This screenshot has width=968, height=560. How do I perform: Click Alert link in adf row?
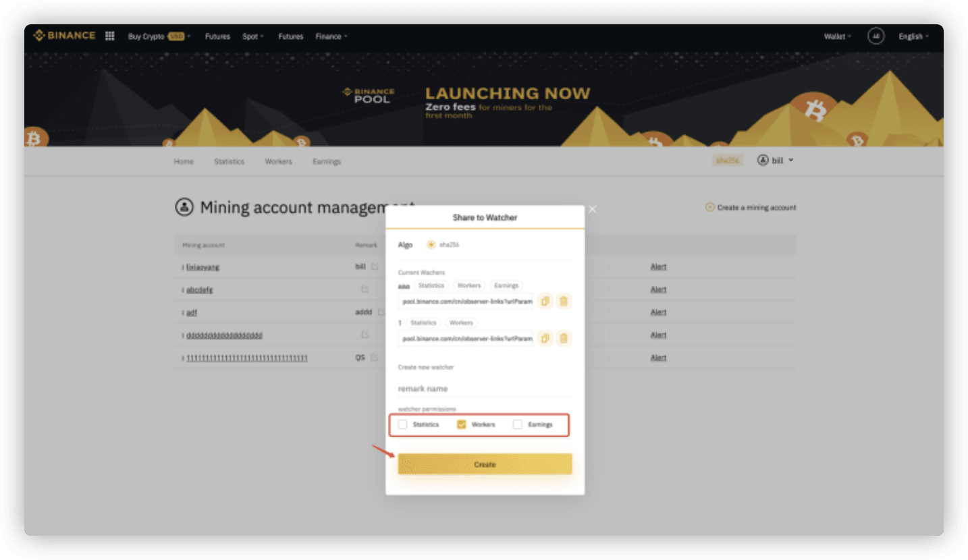click(658, 312)
